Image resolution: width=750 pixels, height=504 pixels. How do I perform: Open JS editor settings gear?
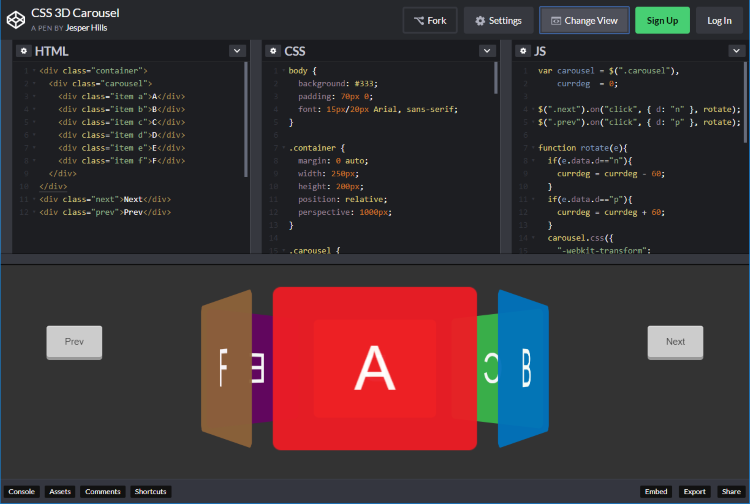(523, 51)
